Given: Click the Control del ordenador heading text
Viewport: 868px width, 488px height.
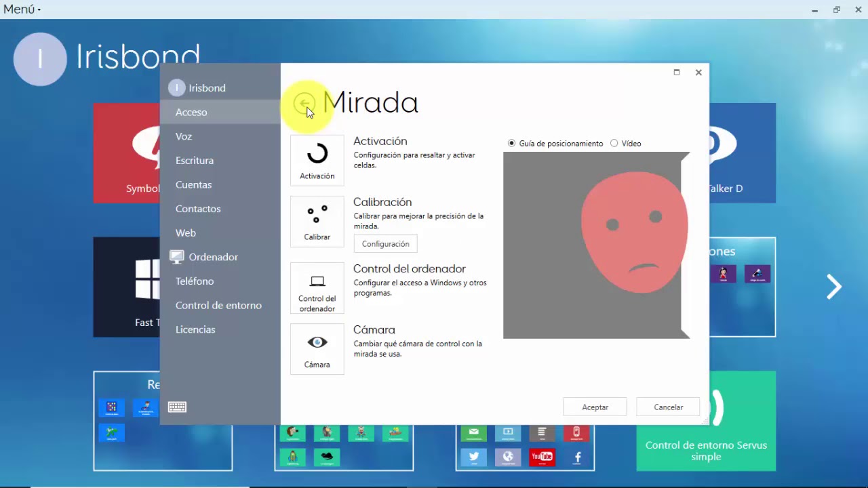Looking at the screenshot, I should 410,268.
